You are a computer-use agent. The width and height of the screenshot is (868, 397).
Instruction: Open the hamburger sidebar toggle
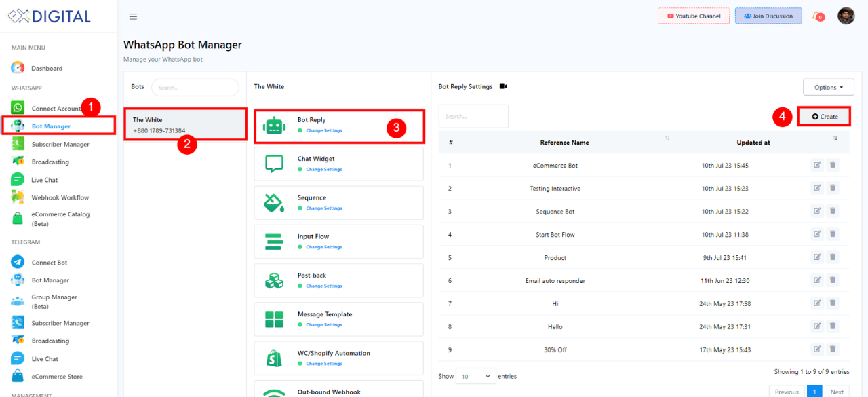point(133,16)
